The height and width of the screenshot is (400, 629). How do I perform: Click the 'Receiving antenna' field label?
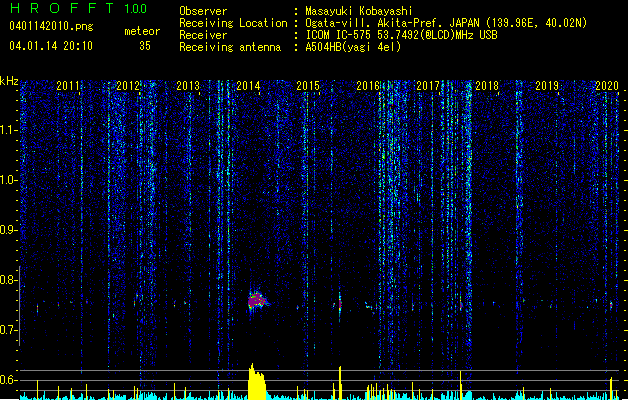point(230,47)
